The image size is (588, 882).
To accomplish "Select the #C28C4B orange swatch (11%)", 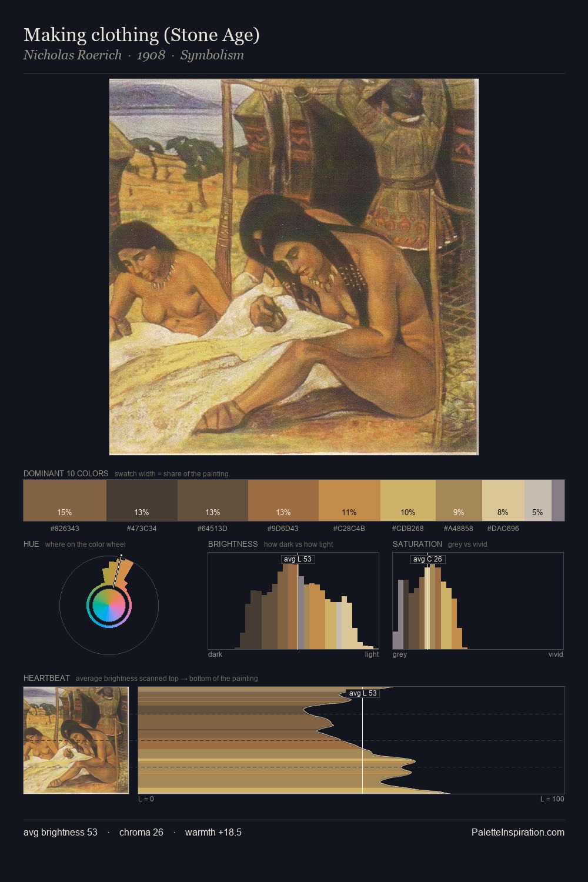I will (x=349, y=500).
